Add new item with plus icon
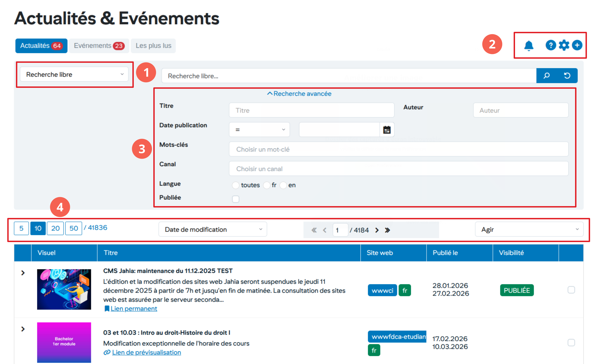596x364 pixels. coord(577,45)
